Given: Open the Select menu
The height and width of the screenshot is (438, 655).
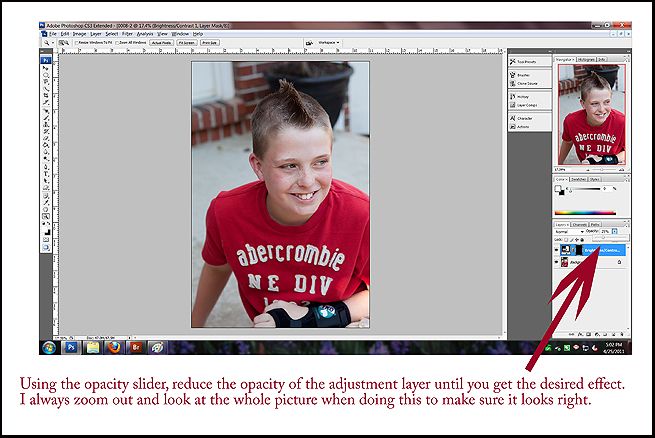Looking at the screenshot, I should point(112,34).
